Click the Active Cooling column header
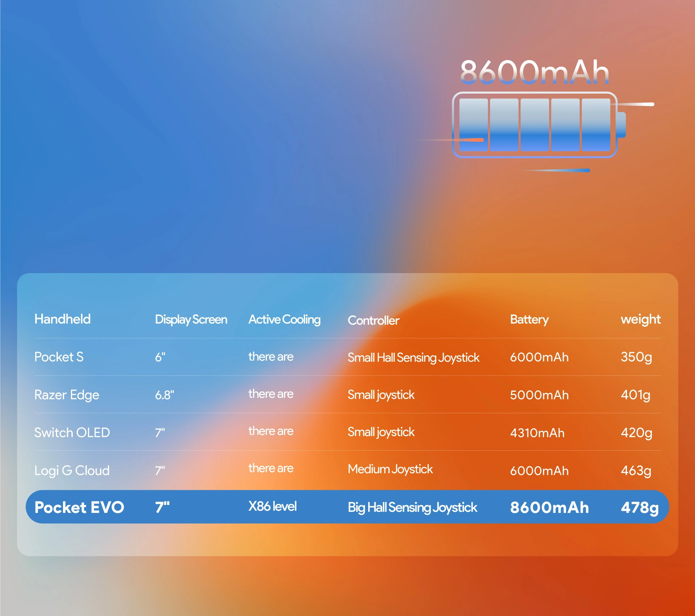The height and width of the screenshot is (616, 695). 284,319
